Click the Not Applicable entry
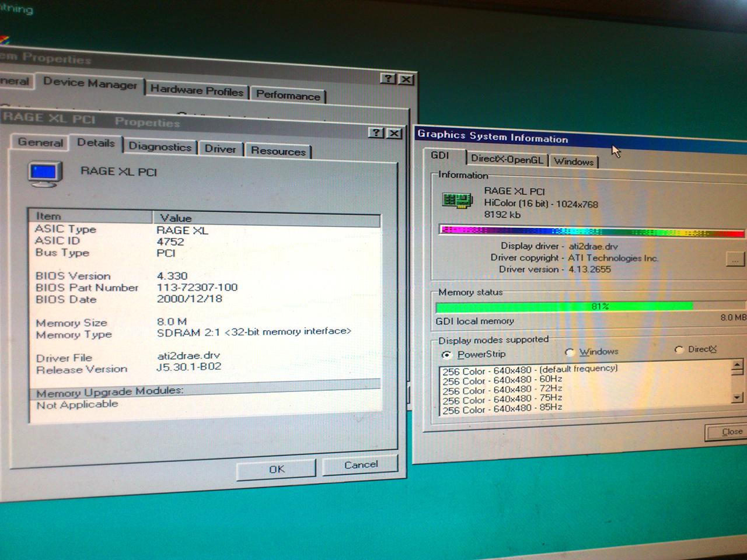 (x=77, y=404)
